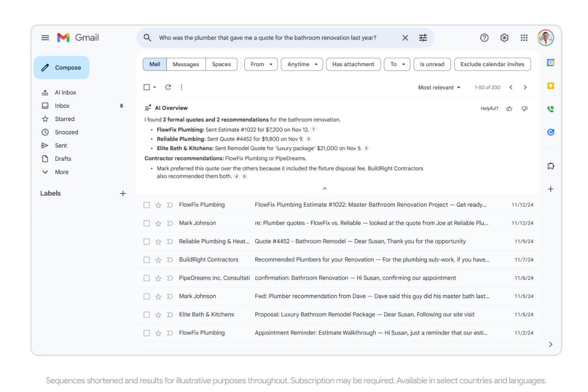588x392 pixels.
Task: Select the Appointment Reminder email checkbox
Action: tap(147, 333)
